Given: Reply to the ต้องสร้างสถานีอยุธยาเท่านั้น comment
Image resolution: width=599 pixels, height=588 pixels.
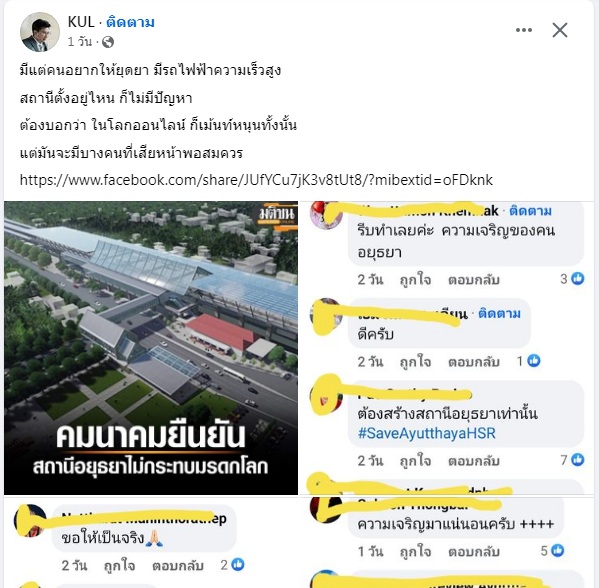Looking at the screenshot, I should tap(474, 461).
